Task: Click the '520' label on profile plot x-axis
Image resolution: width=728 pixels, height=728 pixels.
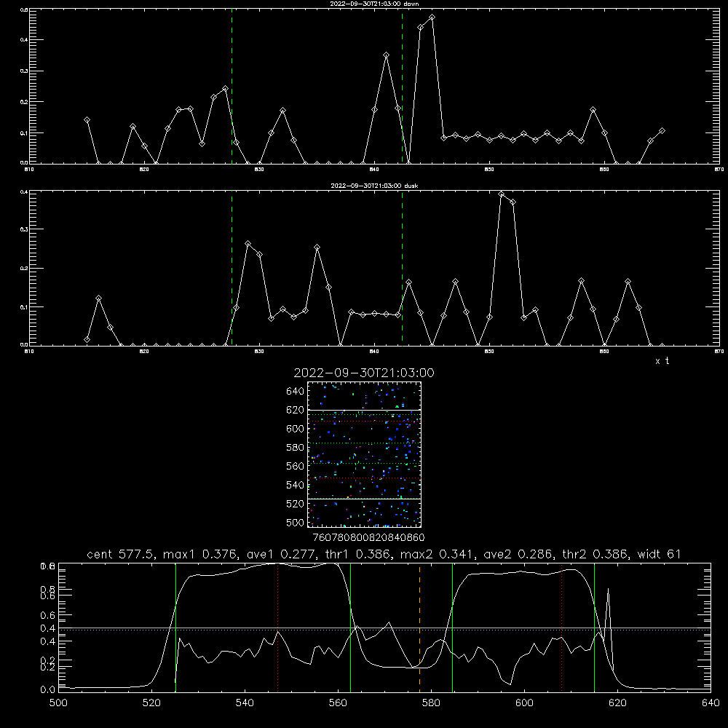Action: click(x=151, y=703)
